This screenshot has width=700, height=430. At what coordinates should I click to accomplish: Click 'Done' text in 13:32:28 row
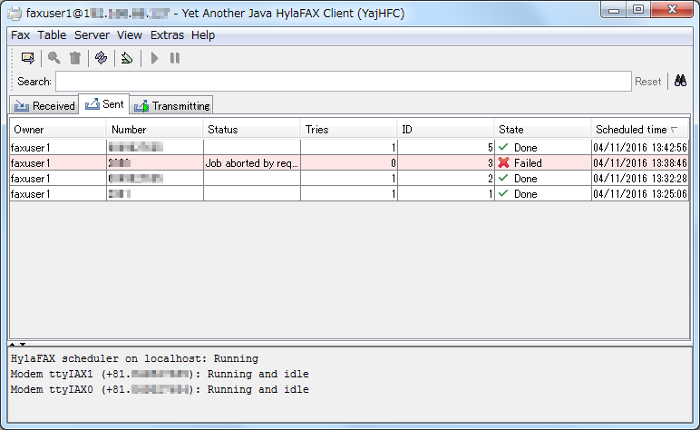(x=525, y=178)
